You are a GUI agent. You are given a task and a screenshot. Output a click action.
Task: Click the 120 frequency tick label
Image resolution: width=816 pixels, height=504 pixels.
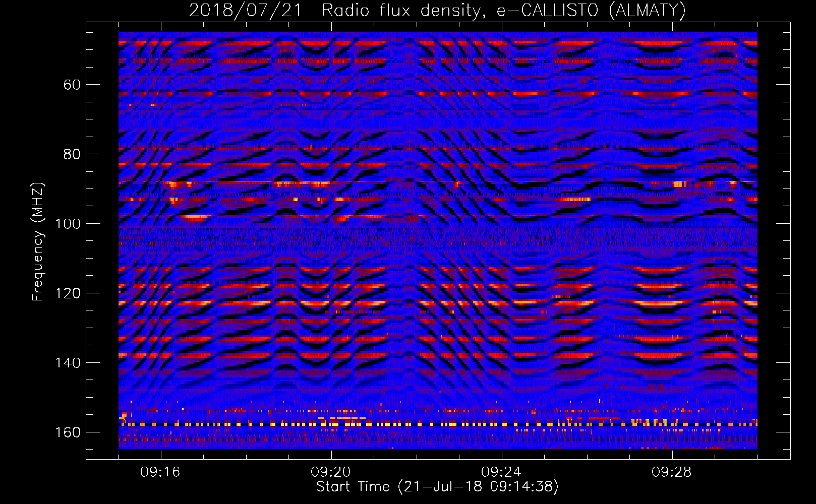tap(68, 293)
